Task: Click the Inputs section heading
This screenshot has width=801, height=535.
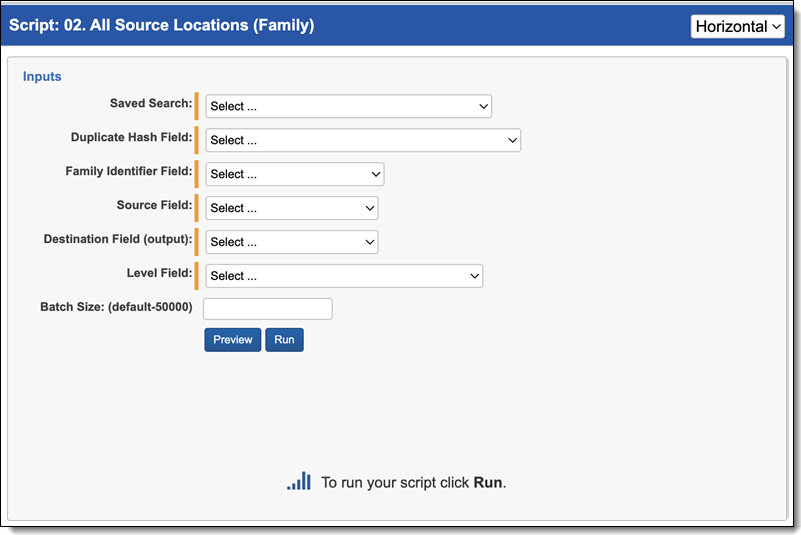Action: (x=42, y=76)
